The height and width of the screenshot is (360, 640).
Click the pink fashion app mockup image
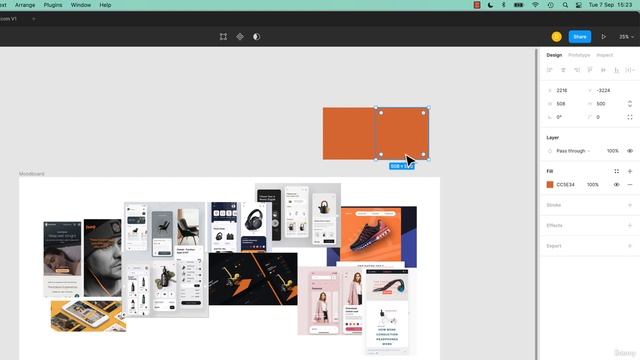pos(330,300)
